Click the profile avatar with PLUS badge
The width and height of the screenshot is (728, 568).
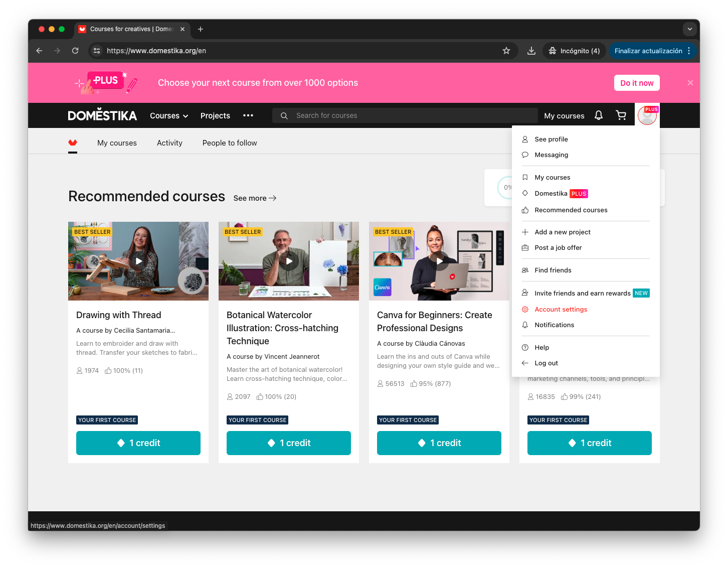tap(647, 115)
